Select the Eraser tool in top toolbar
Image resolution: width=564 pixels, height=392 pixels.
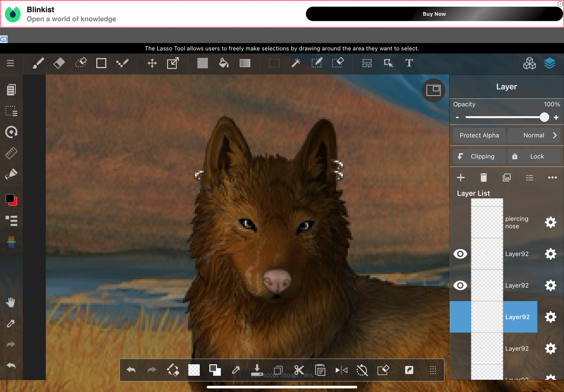59,63
